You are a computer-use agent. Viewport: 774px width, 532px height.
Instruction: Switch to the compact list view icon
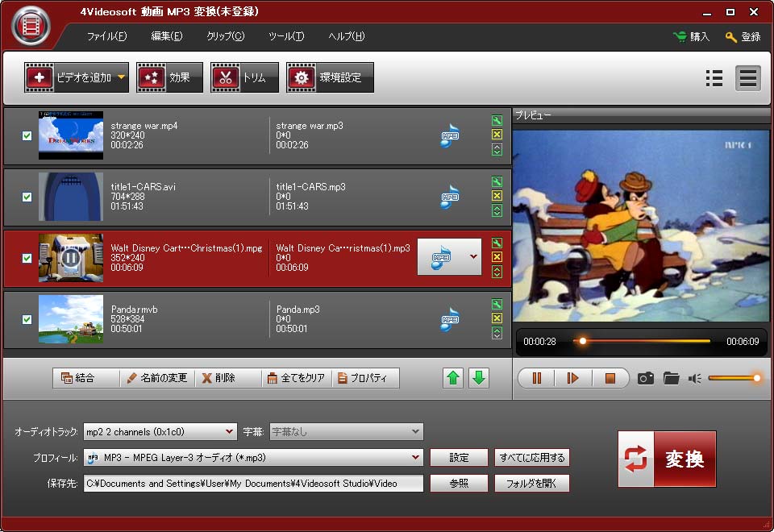(714, 77)
